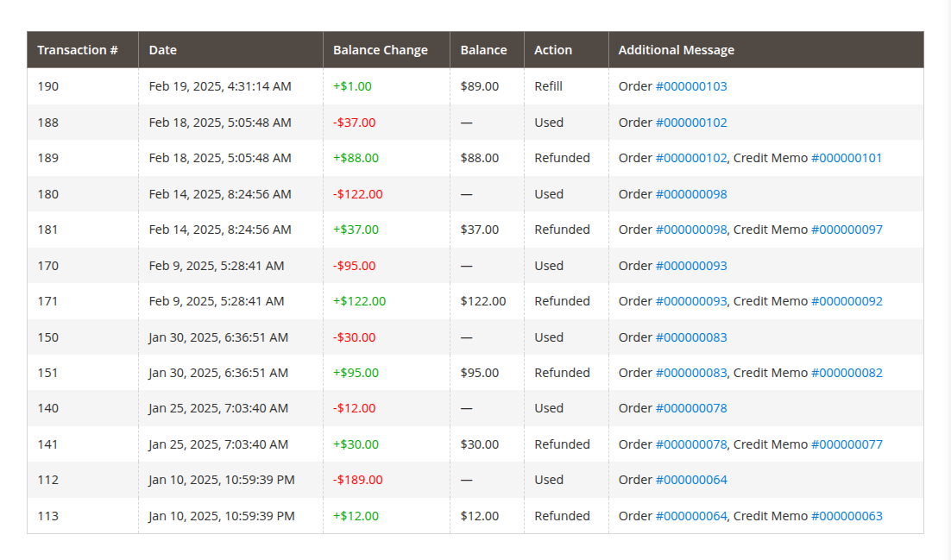Open Credit Memo #000000063 link
The height and width of the screenshot is (560, 951).
coord(849,515)
